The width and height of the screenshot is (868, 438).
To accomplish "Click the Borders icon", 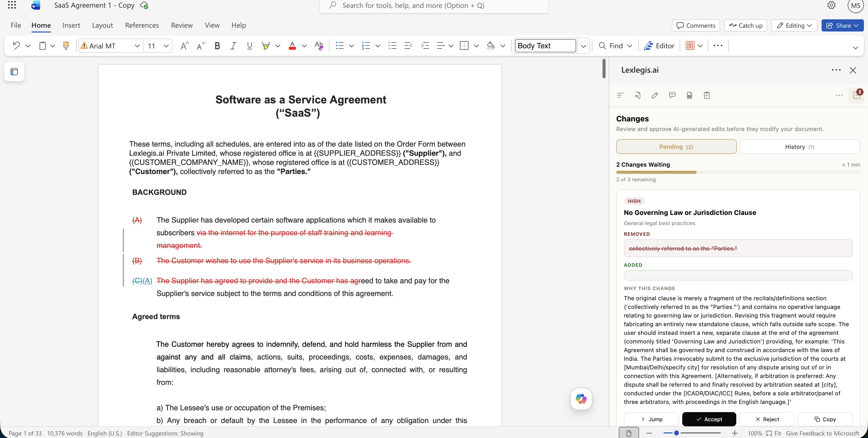I will click(x=464, y=45).
